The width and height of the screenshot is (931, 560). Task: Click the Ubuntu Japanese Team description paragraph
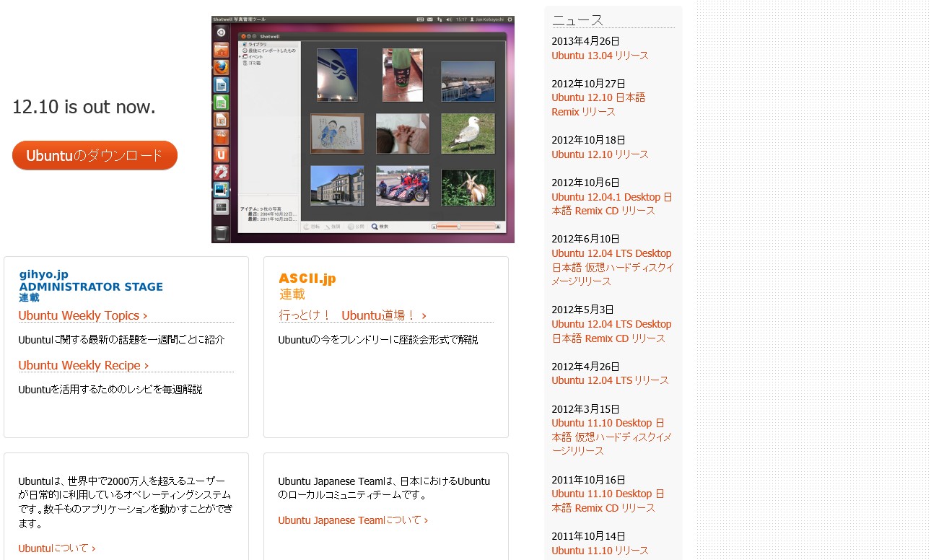click(384, 488)
